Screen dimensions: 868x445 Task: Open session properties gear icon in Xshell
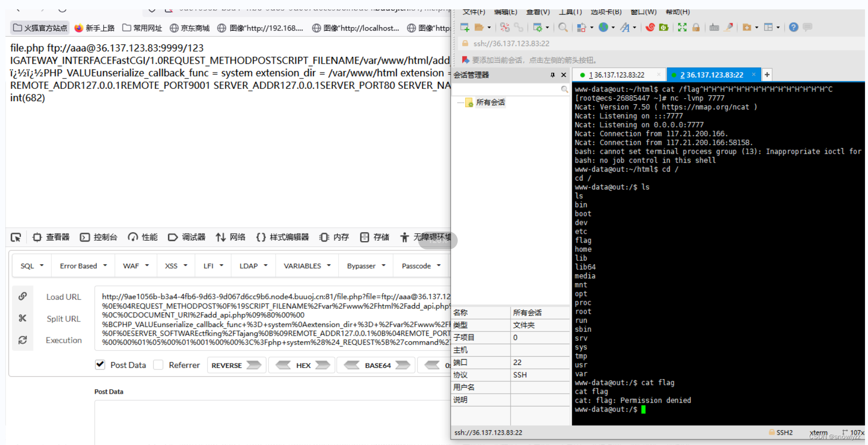click(x=537, y=27)
